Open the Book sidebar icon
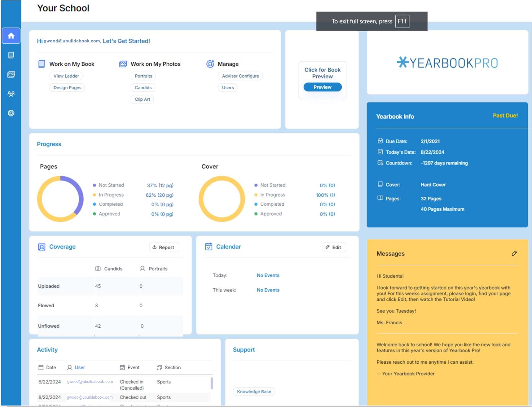This screenshot has height=407, width=532. (11, 55)
